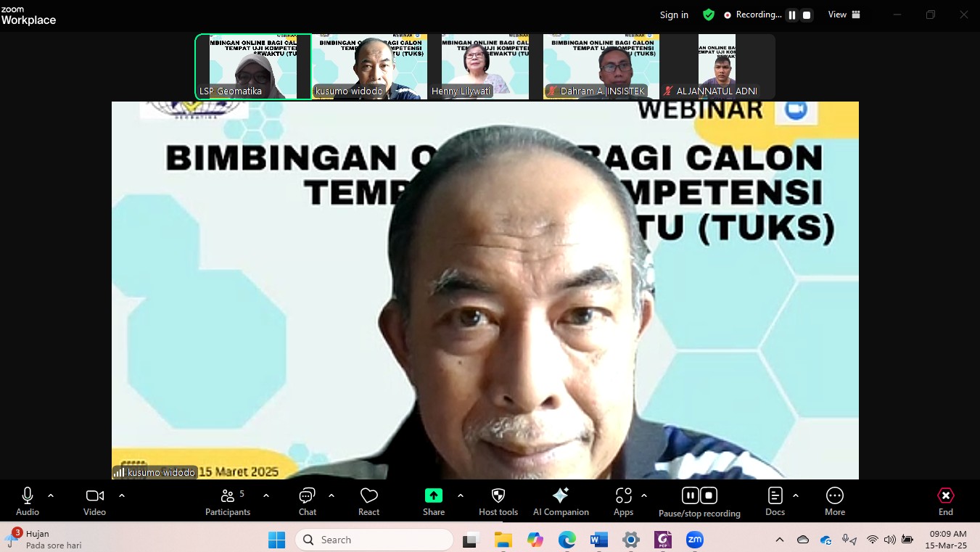Screen dimensions: 980x552
Task: Show the Participants list
Action: pos(228,501)
